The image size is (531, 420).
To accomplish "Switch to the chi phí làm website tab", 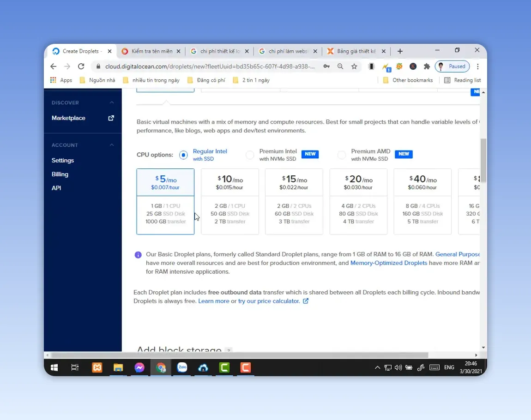I will pyautogui.click(x=288, y=51).
